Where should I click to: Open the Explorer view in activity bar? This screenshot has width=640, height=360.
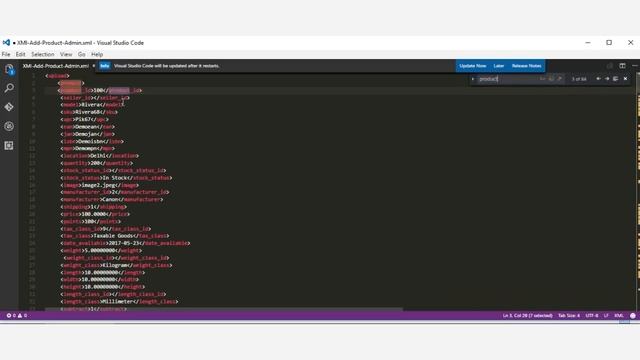(9, 69)
